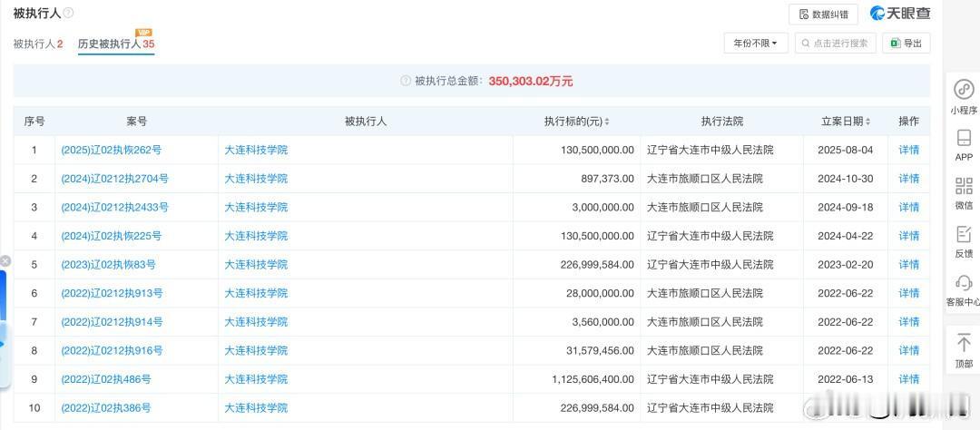Open case (2022)辽0212执916号
This screenshot has height=430, width=980.
(112, 351)
